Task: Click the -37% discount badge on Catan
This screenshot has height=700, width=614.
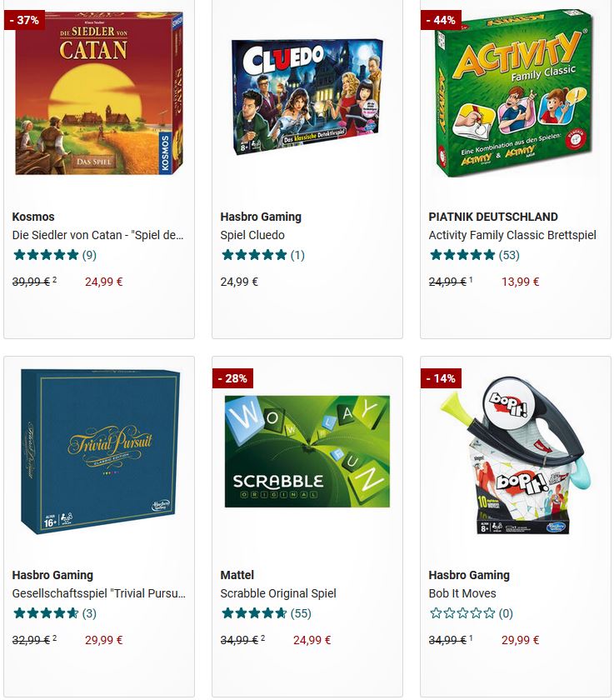Action: [x=24, y=20]
